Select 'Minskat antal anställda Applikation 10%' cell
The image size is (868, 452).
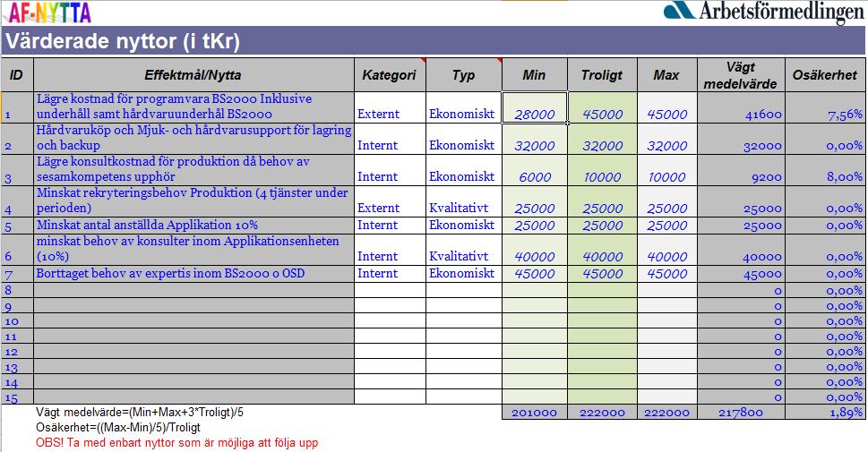click(x=193, y=226)
